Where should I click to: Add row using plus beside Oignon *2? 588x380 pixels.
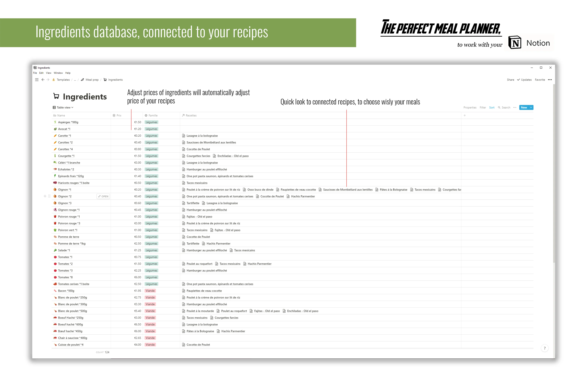(x=45, y=196)
